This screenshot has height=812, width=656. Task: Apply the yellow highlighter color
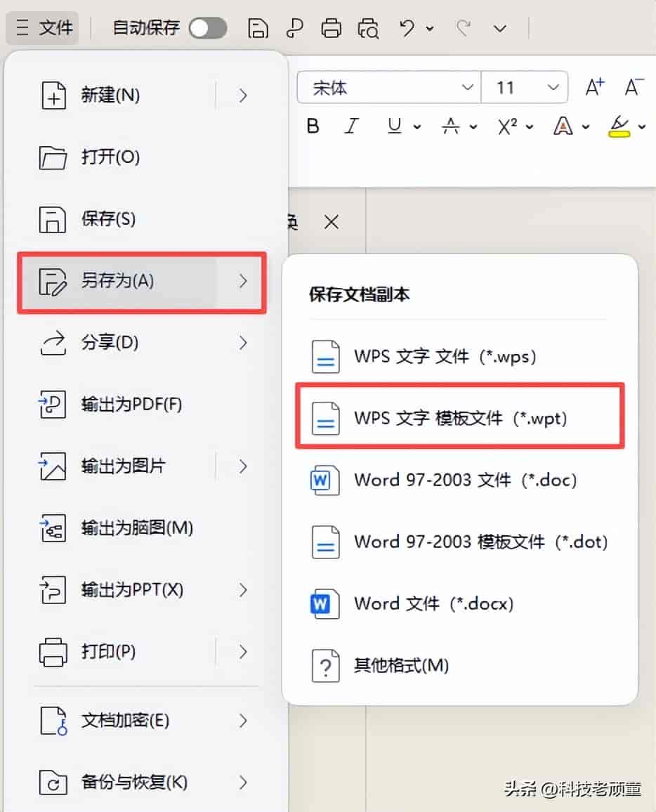coord(619,126)
